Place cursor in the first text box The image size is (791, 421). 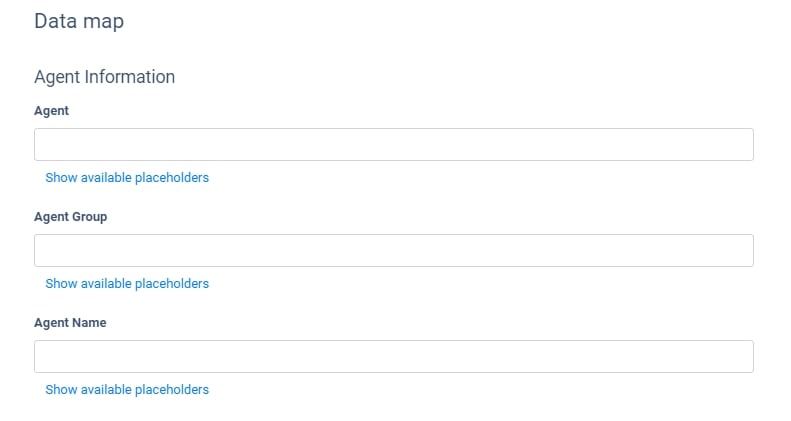pos(393,144)
